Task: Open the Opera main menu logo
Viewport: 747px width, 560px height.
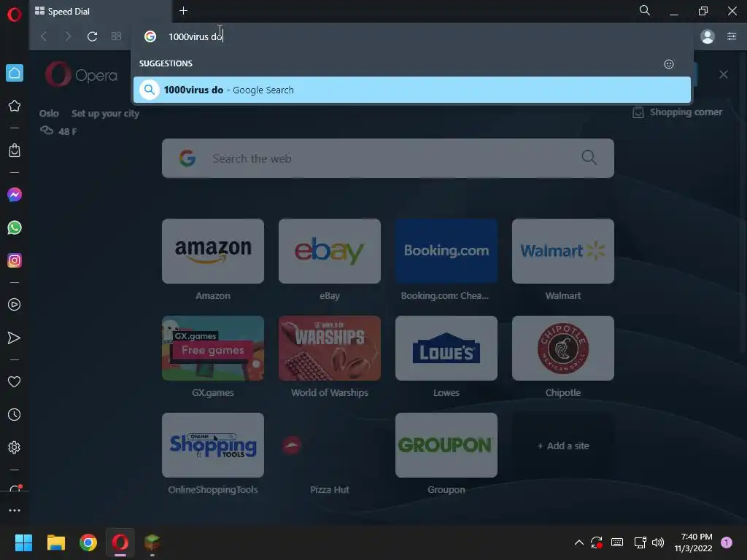Action: tap(15, 15)
